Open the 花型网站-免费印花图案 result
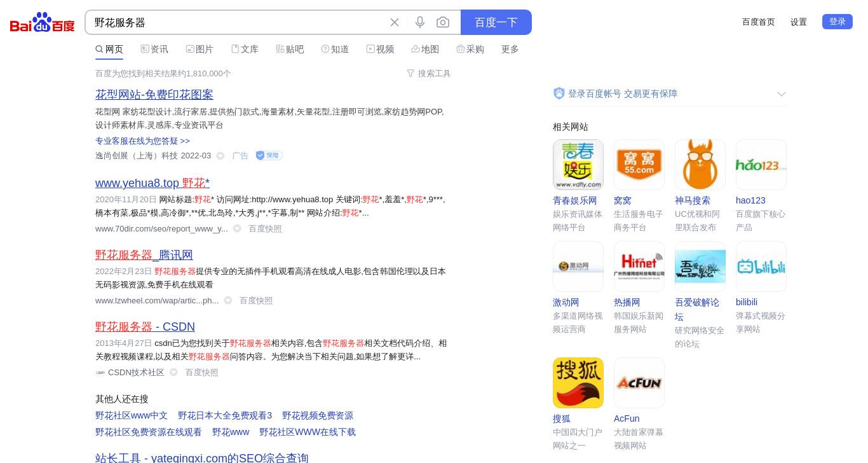 point(154,94)
